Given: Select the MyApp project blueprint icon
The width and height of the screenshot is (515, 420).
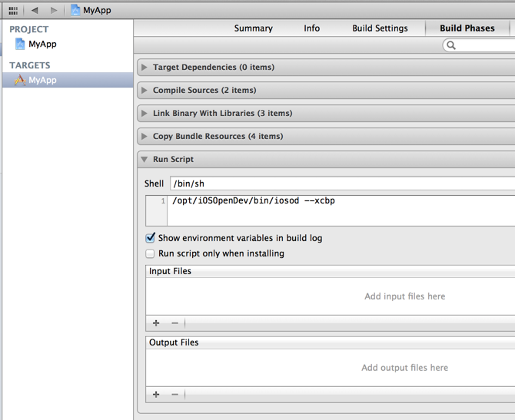Looking at the screenshot, I should pos(20,45).
